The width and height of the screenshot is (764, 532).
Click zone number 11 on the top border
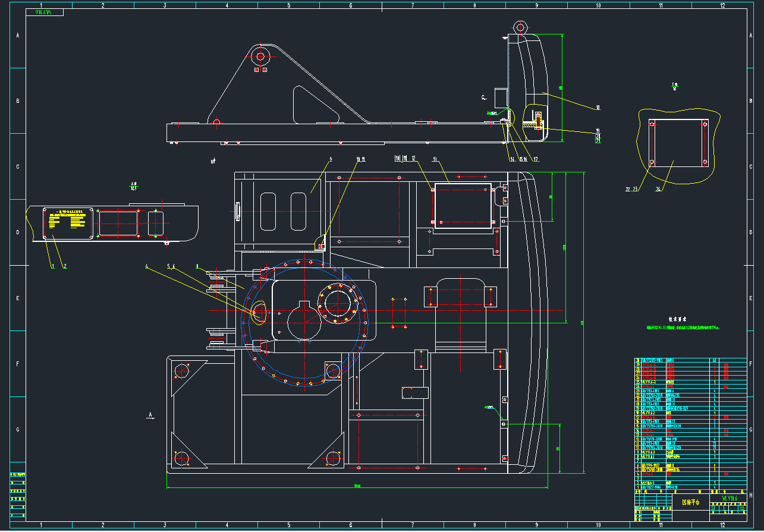point(661,5)
